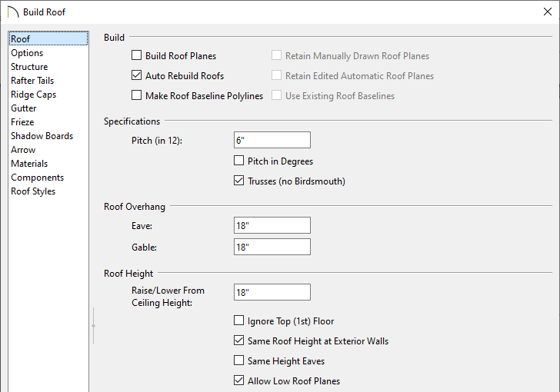Enable Ignore Top (1st) Floor
Screen dimensions: 560x392
[239, 321]
